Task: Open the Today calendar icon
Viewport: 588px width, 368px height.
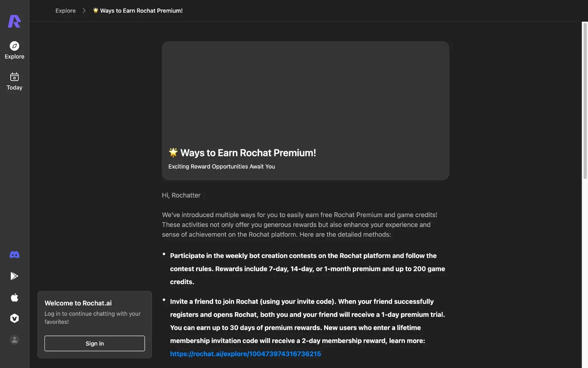Action: pyautogui.click(x=14, y=77)
